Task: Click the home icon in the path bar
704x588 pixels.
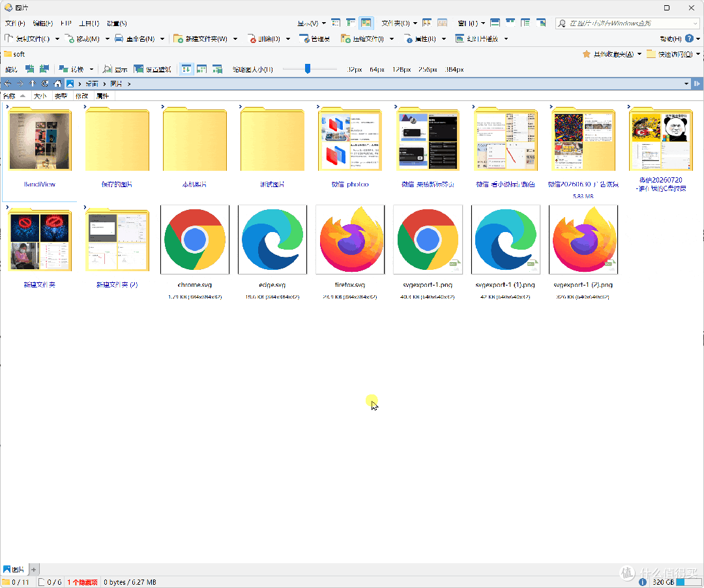Action: click(x=57, y=83)
